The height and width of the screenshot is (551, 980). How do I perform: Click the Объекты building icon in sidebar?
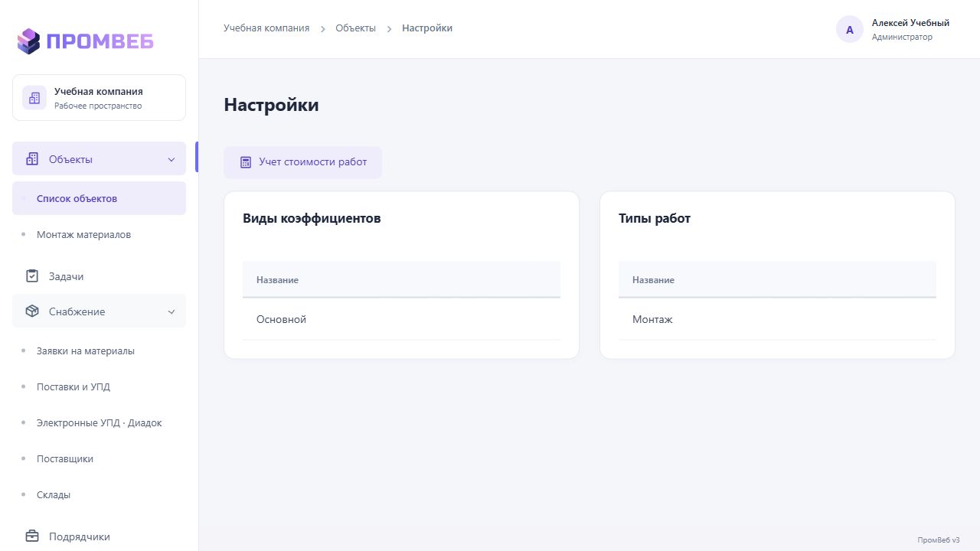(32, 159)
